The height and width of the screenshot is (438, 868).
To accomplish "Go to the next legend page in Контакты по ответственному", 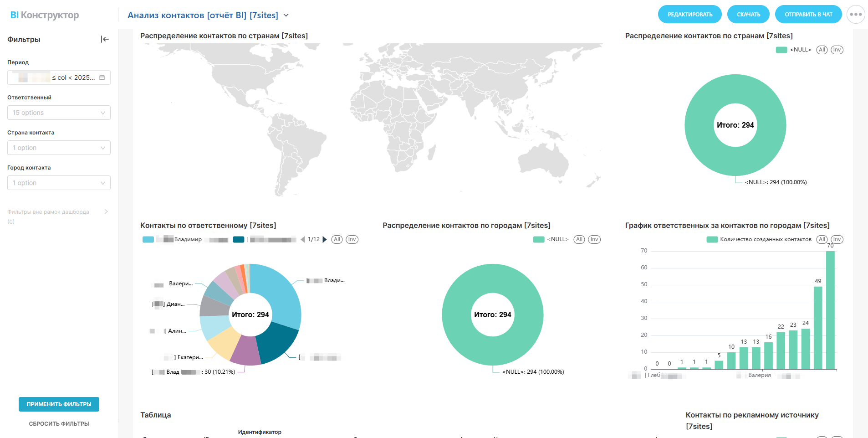I will 325,239.
